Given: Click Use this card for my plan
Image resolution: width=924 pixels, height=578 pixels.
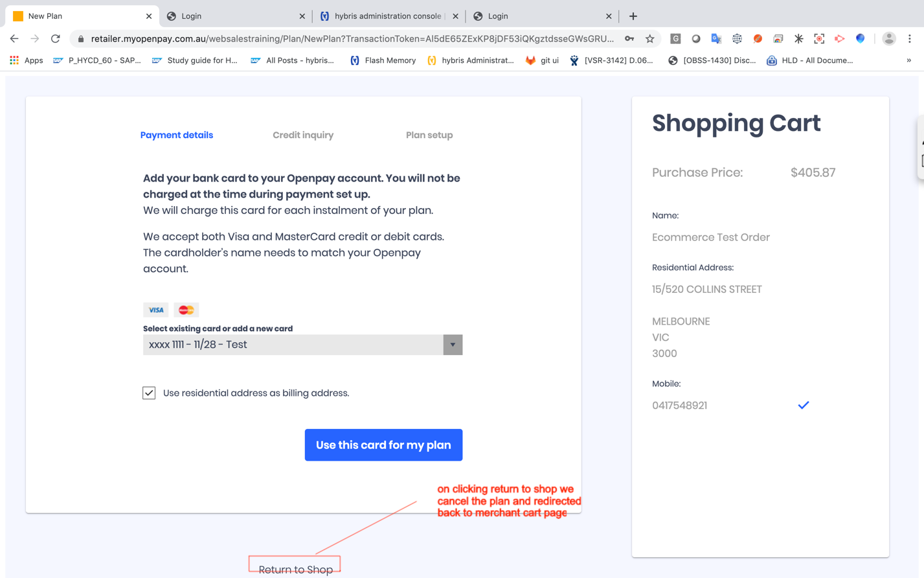Looking at the screenshot, I should (383, 445).
